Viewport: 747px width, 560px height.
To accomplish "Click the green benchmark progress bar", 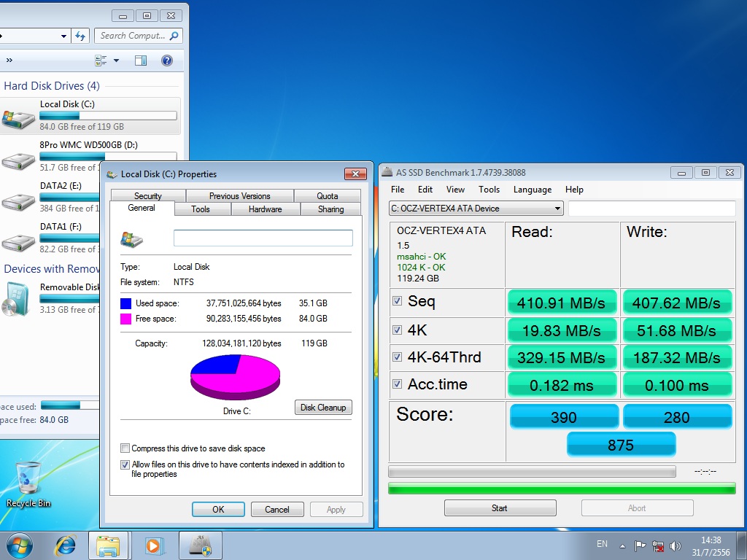I will coord(562,488).
